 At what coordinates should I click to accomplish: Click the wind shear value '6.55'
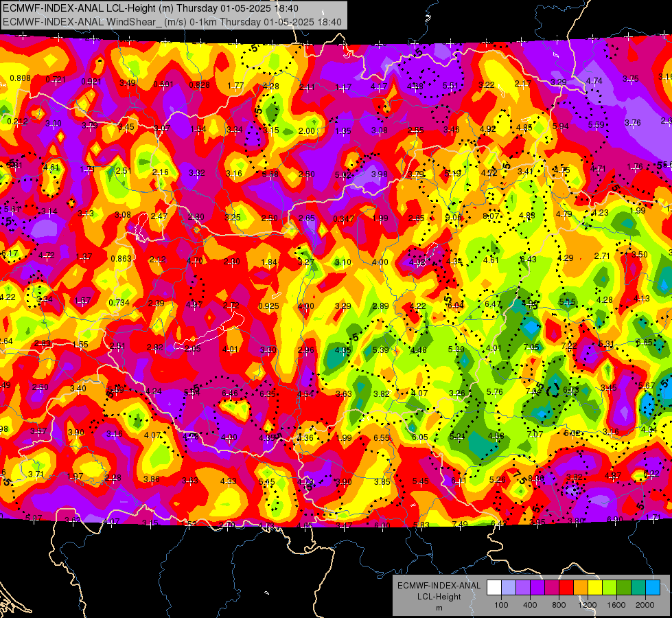(382, 438)
